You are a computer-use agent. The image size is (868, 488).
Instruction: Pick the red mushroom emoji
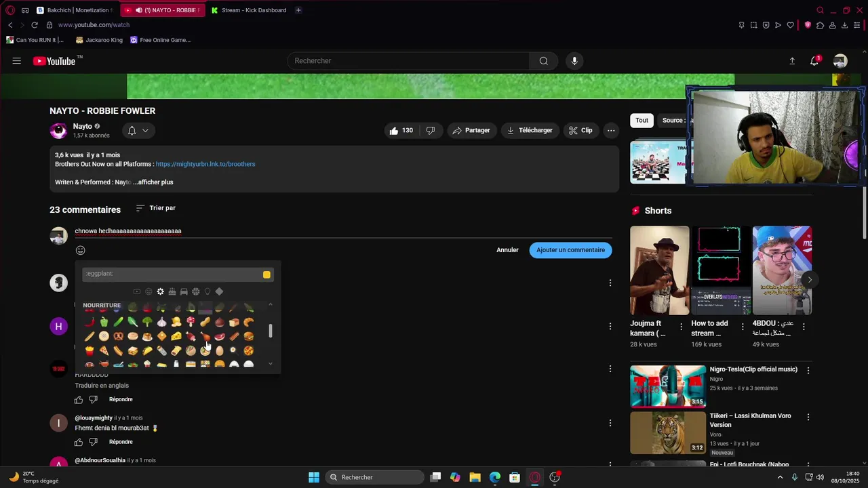tap(191, 321)
